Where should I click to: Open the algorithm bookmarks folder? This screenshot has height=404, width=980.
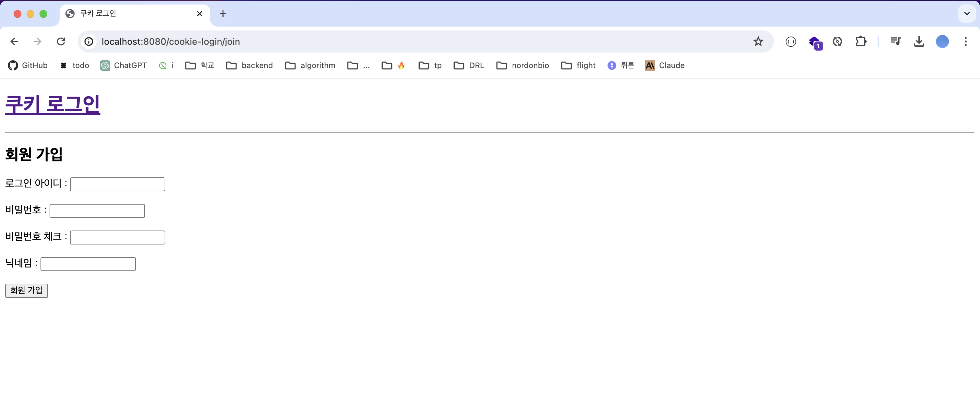310,65
